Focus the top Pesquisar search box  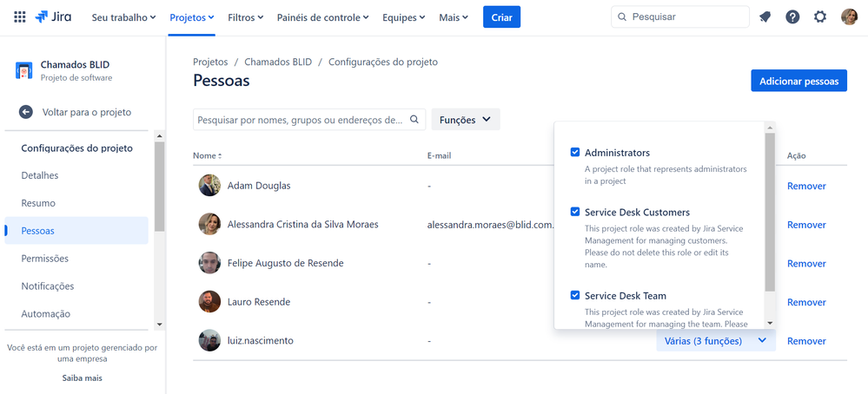point(679,17)
